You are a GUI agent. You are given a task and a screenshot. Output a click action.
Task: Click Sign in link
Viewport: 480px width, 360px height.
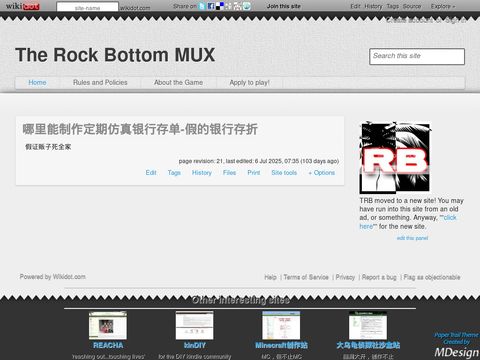point(456,20)
